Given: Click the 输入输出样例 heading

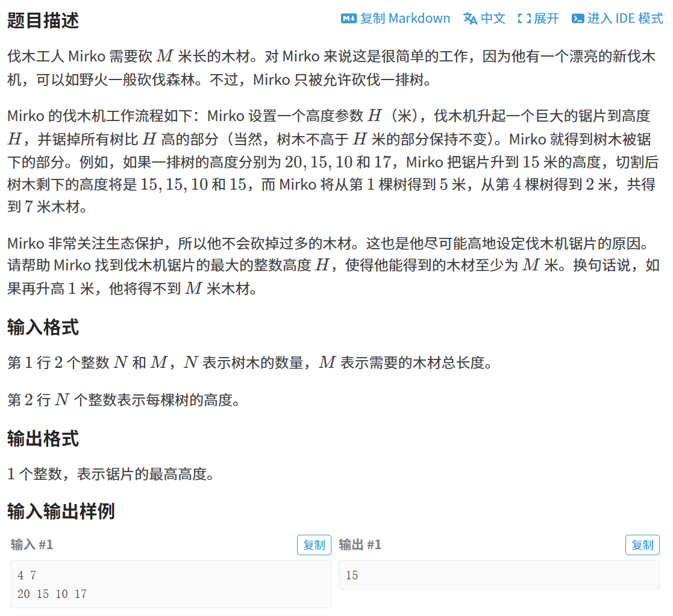Looking at the screenshot, I should (x=61, y=511).
